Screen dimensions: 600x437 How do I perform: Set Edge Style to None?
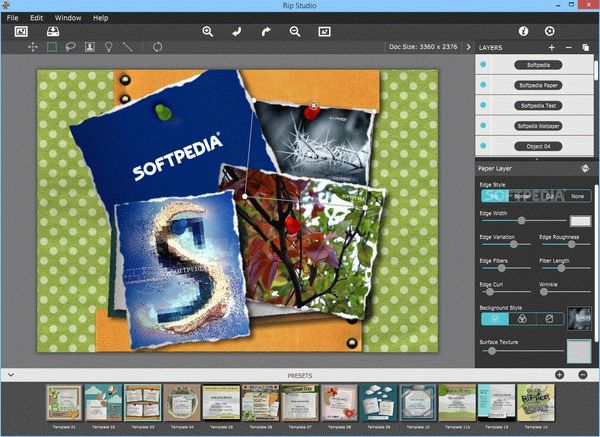(577, 196)
